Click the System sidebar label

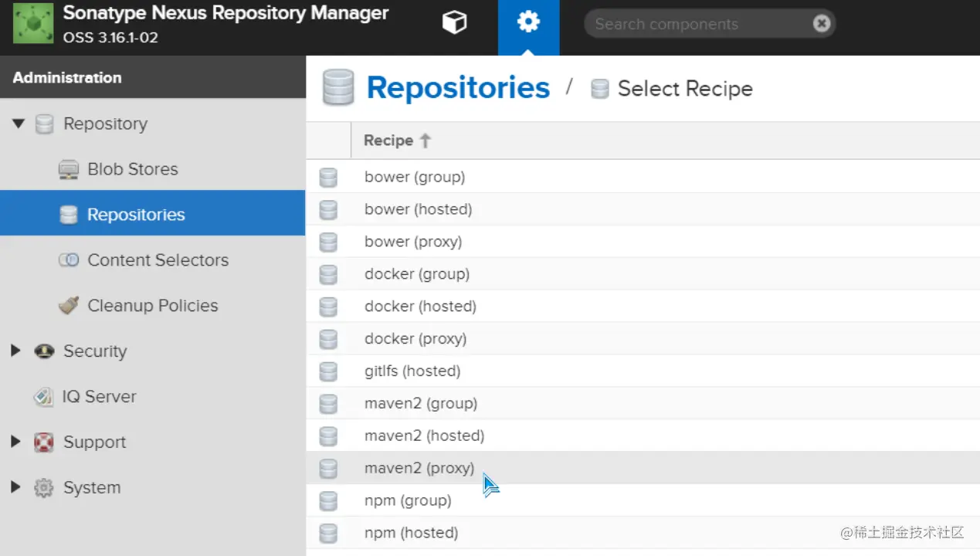[92, 488]
